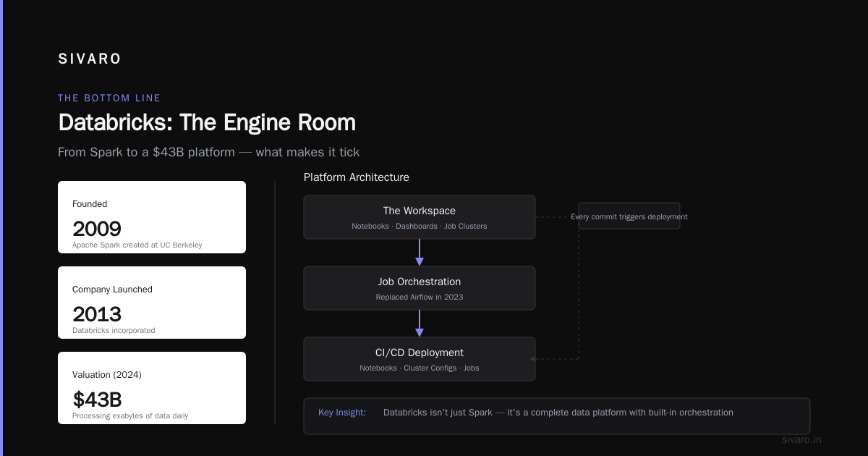The image size is (868, 456).
Task: Click 'Databricks: The Engine Room' headline
Action: [207, 122]
